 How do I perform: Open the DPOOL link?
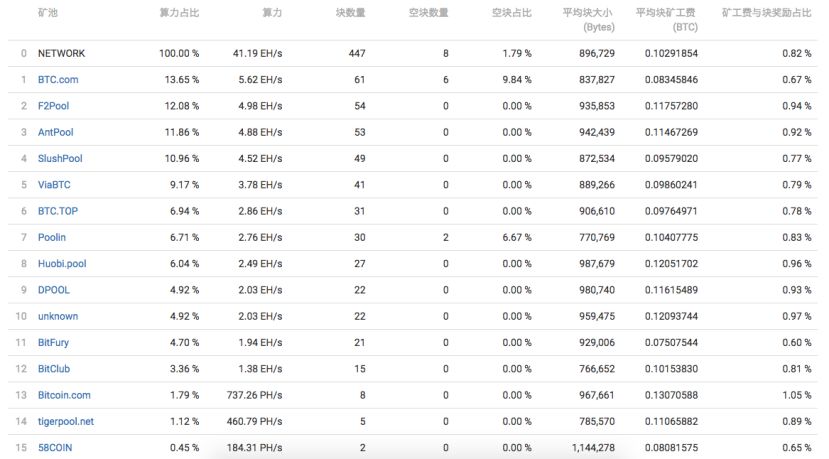[54, 290]
